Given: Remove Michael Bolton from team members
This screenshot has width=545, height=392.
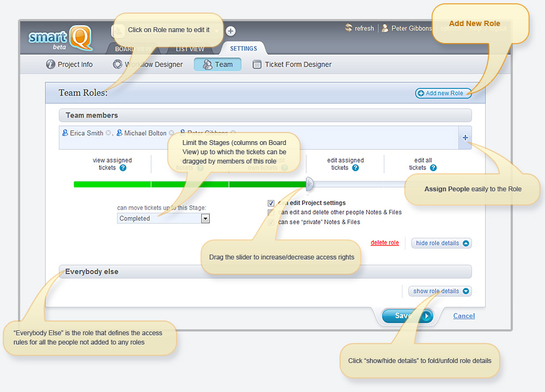Looking at the screenshot, I should tap(172, 133).
